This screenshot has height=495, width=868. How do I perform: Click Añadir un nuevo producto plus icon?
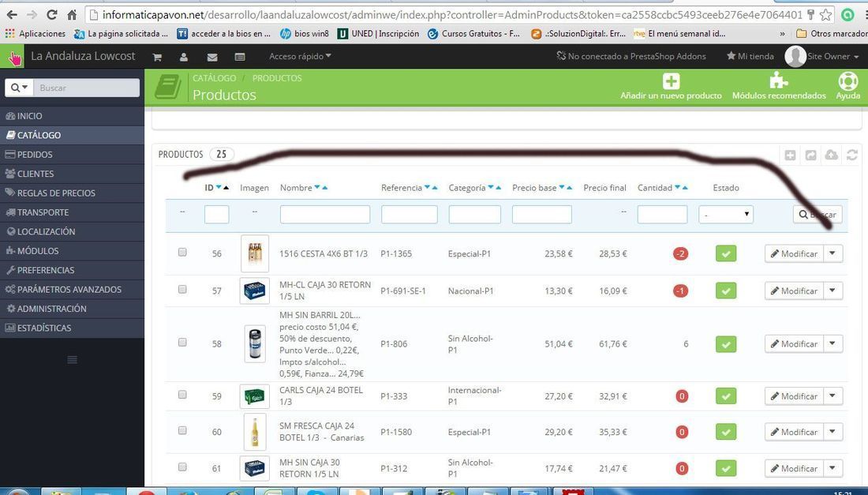pos(671,81)
